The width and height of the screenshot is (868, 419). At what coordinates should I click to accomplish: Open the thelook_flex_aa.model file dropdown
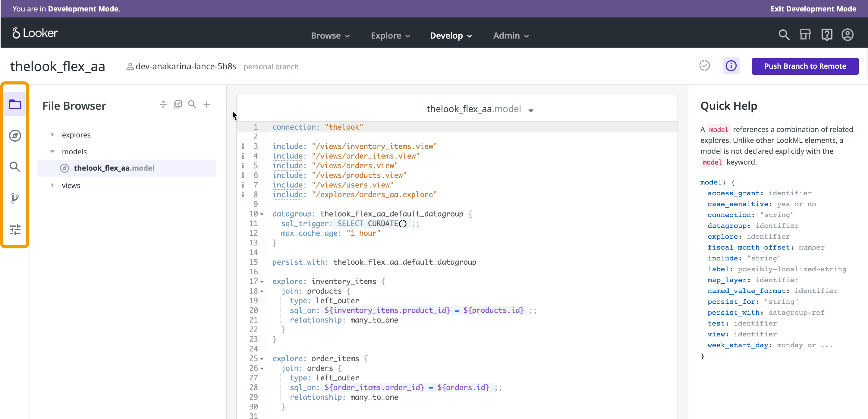click(531, 110)
